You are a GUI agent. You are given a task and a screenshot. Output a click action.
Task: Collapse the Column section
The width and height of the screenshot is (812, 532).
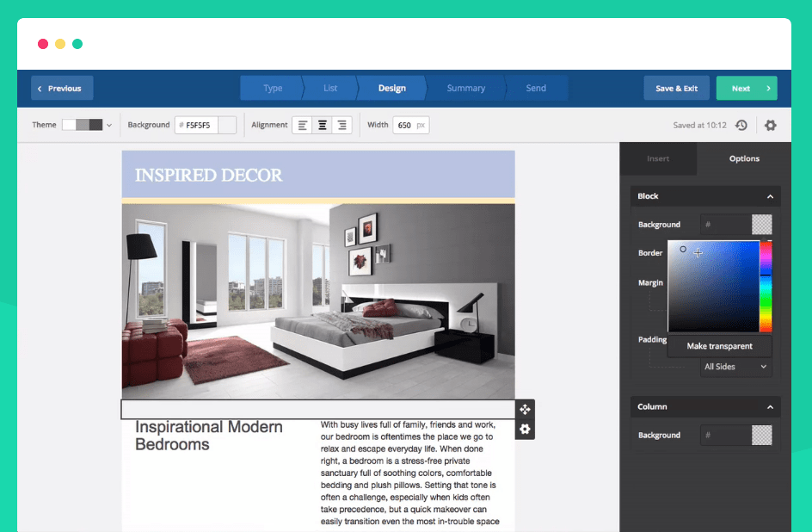click(770, 407)
